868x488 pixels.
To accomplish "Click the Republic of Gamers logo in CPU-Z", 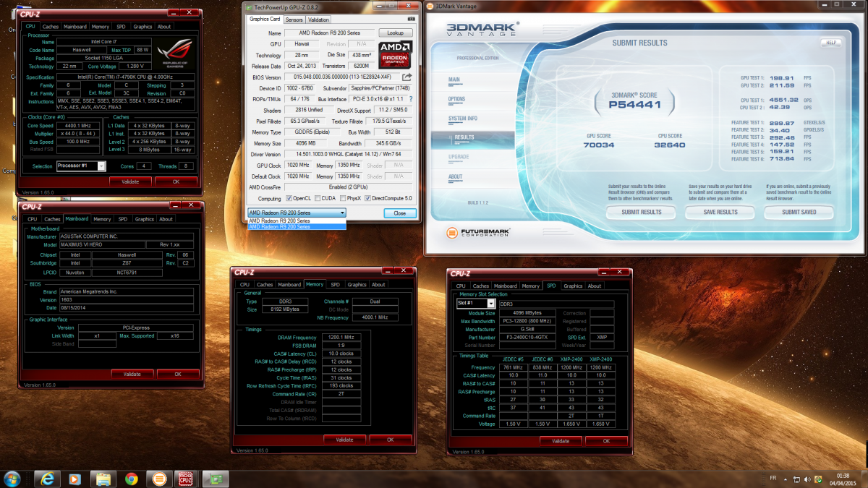I will (x=175, y=55).
